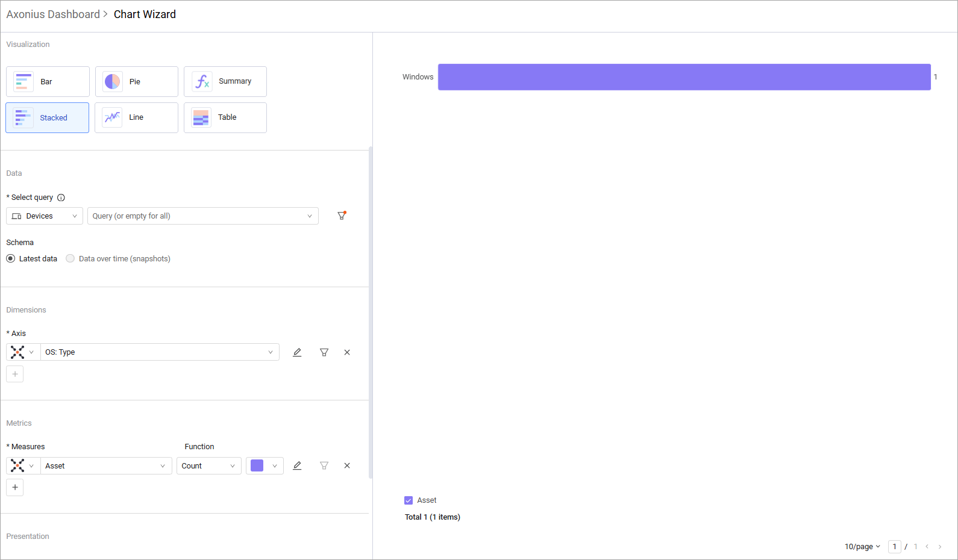Open the Devices entity dropdown
This screenshot has height=560, width=958.
[45, 216]
